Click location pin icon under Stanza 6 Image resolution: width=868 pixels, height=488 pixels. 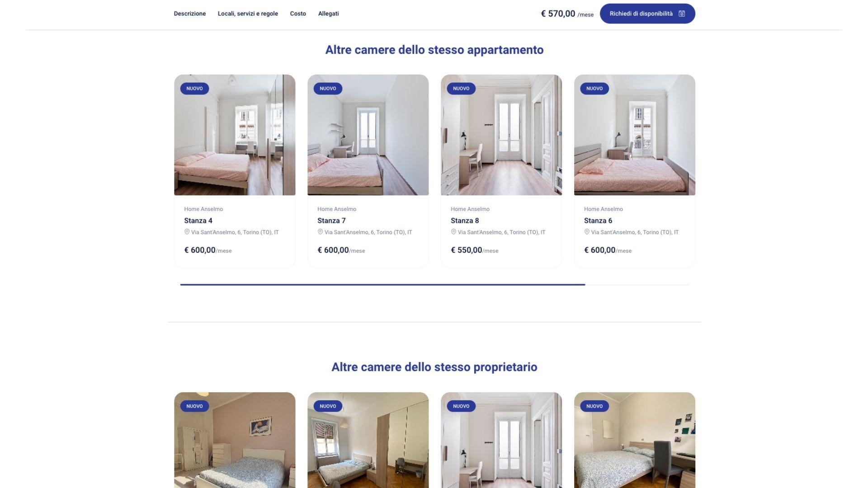pos(587,232)
